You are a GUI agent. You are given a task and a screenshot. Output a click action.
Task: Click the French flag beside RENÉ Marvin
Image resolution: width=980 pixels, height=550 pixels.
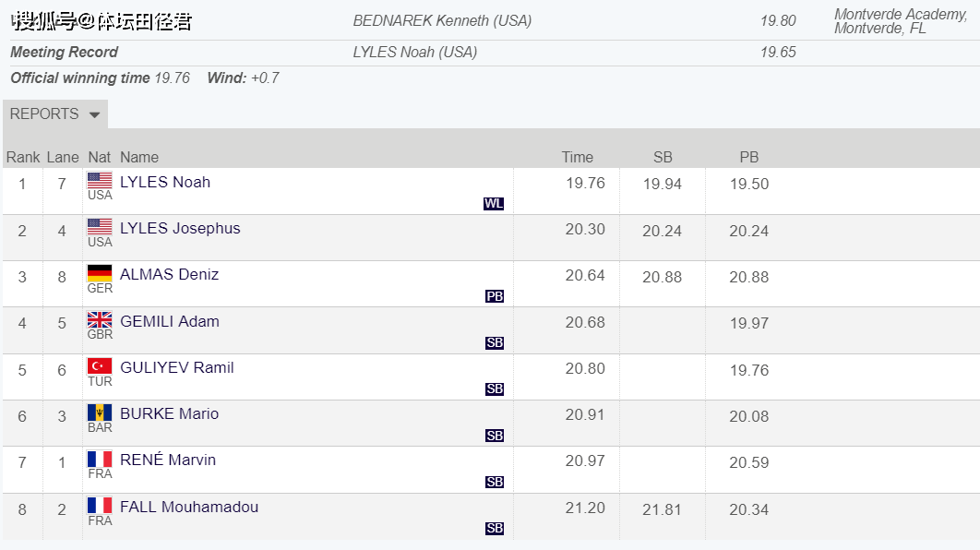coord(100,460)
